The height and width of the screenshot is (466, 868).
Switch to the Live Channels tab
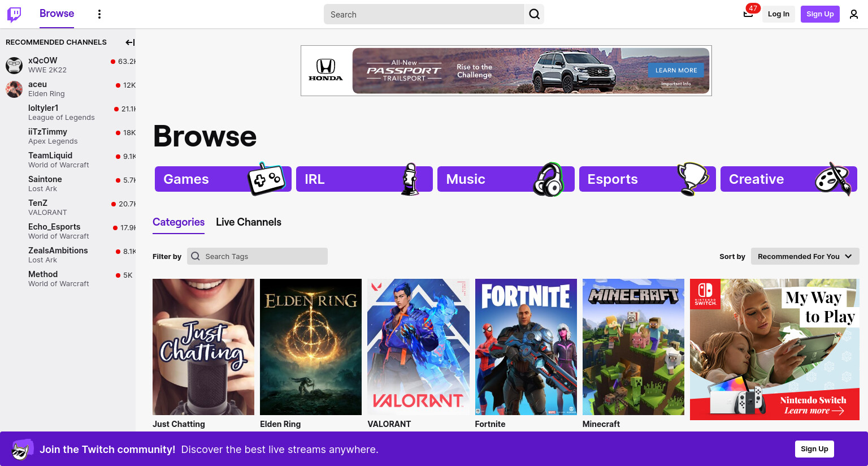(249, 222)
